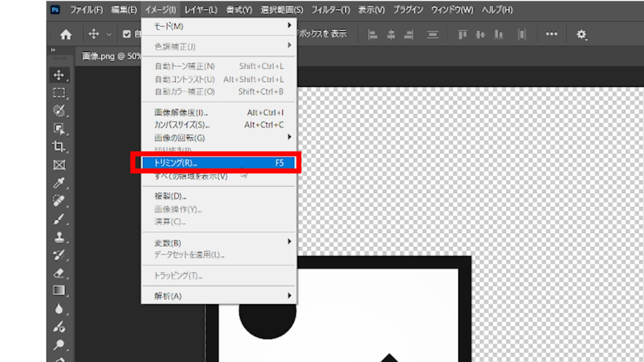
Task: Choose 自動コントラスト(U) menu item
Action: click(219, 79)
